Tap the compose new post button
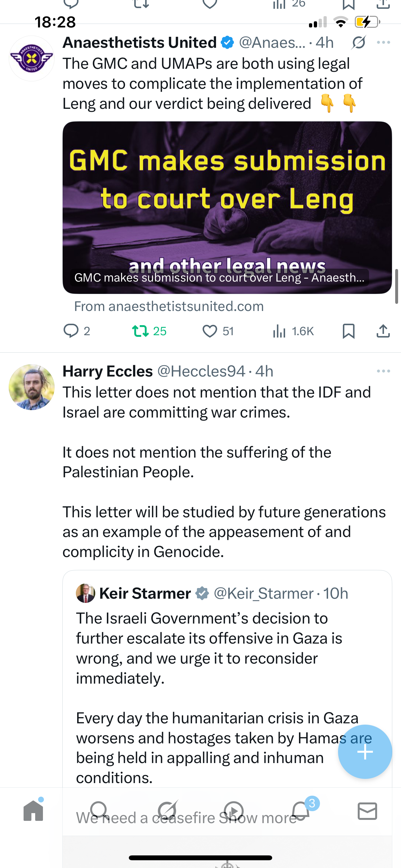This screenshot has height=868, width=401. (365, 751)
